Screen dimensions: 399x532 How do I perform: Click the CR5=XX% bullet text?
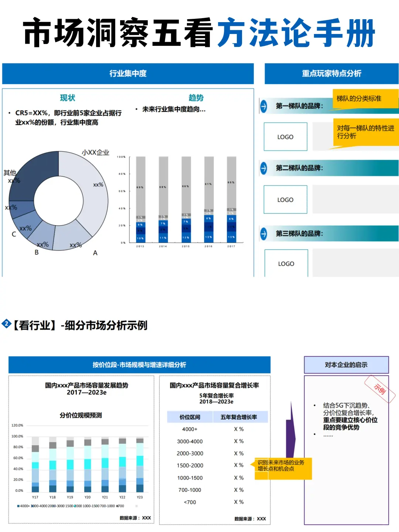[x=68, y=117]
